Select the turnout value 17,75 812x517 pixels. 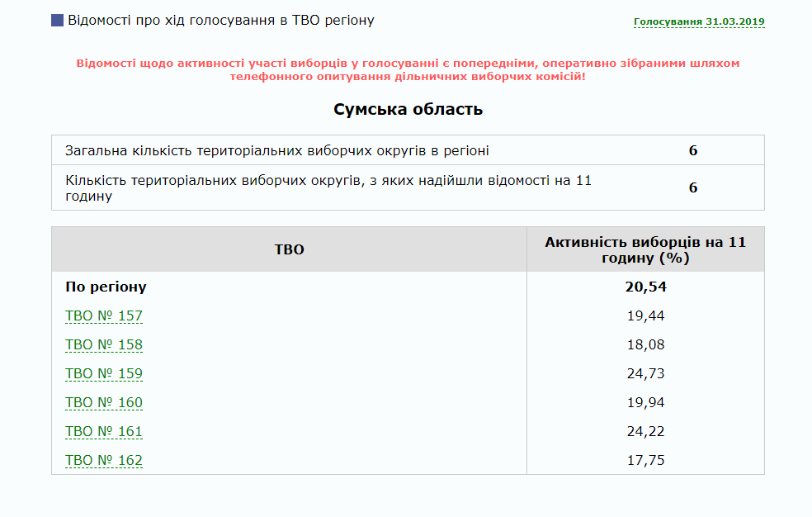pyautogui.click(x=646, y=461)
